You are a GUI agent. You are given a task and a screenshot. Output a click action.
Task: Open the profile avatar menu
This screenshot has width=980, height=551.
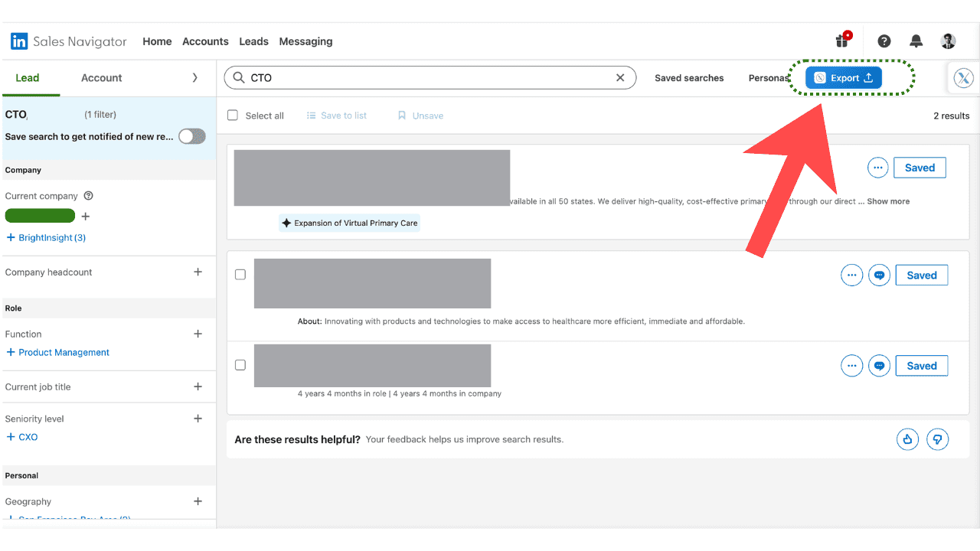click(x=948, y=41)
